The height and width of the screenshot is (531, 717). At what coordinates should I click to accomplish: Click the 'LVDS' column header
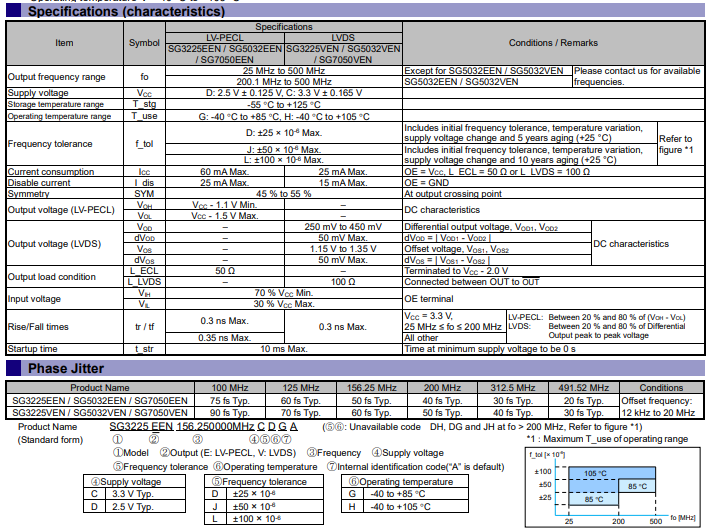343,38
